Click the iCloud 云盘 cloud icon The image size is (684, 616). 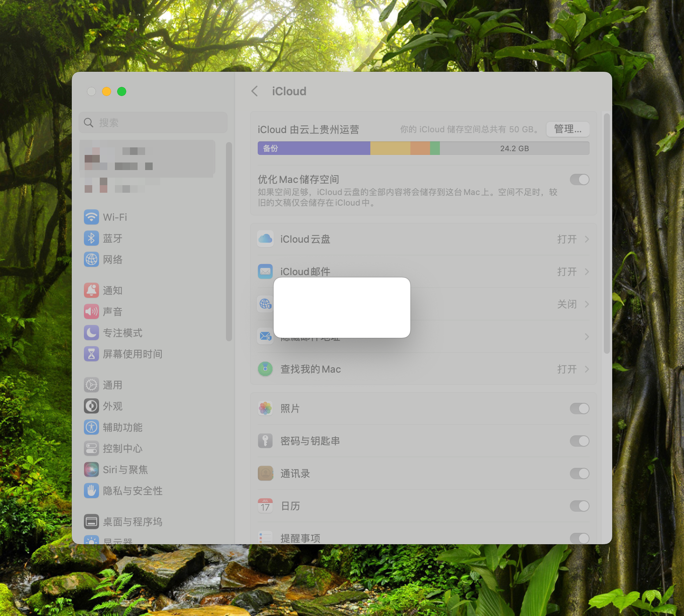coord(265,239)
